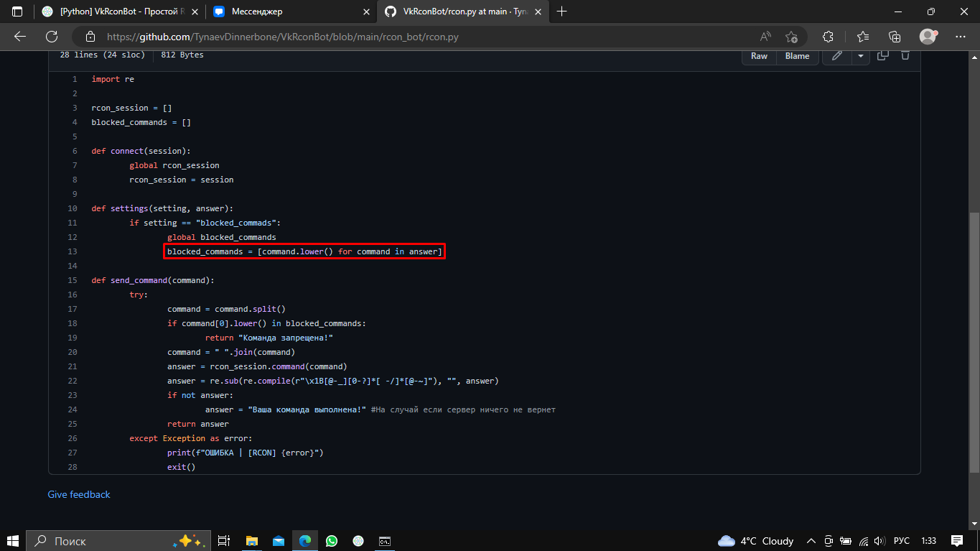This screenshot has width=980, height=551.
Task: Open browser Settings and more menu
Action: click(x=961, y=37)
